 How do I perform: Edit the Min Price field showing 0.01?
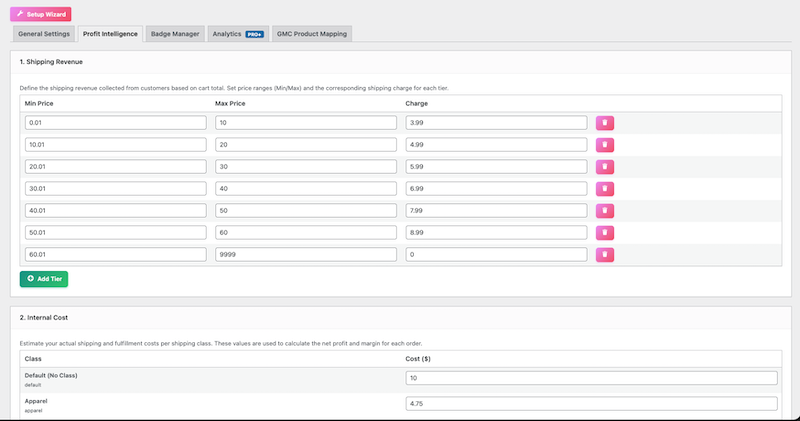[x=116, y=122]
